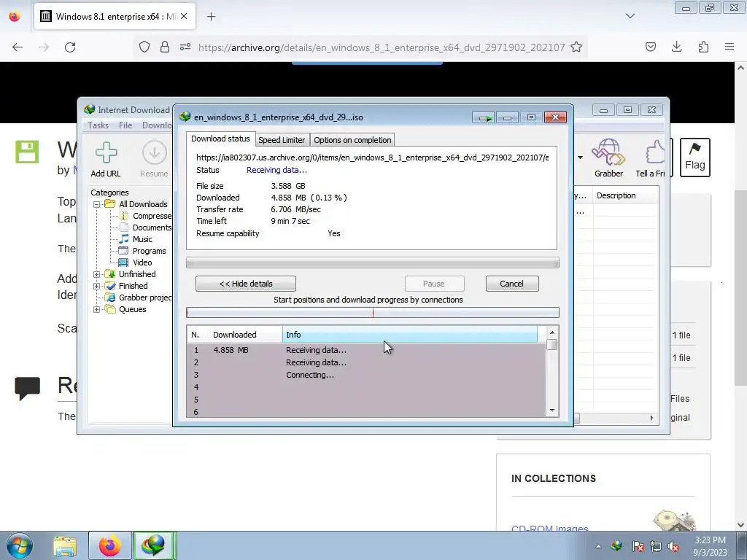Open the Tasks menu in IDM
747x560 pixels.
[98, 125]
